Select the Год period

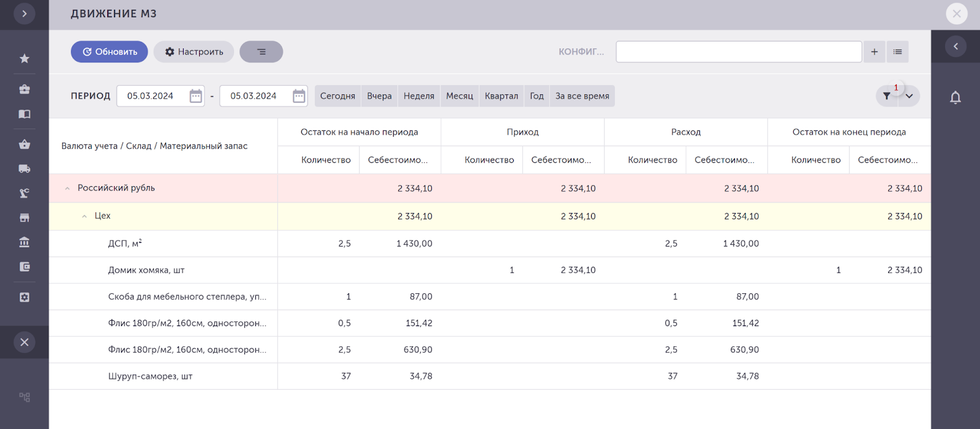coord(537,96)
